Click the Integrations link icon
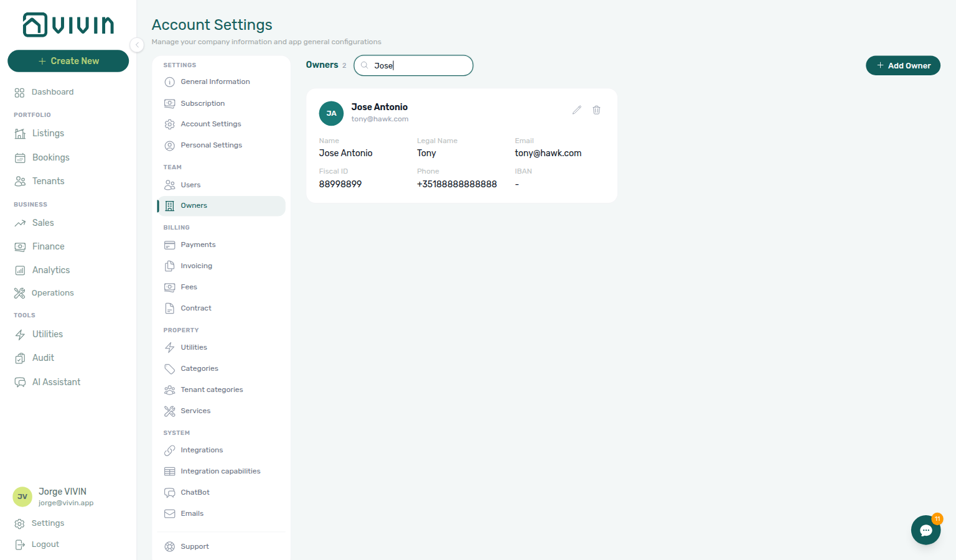Image resolution: width=956 pixels, height=560 pixels. coord(169,450)
